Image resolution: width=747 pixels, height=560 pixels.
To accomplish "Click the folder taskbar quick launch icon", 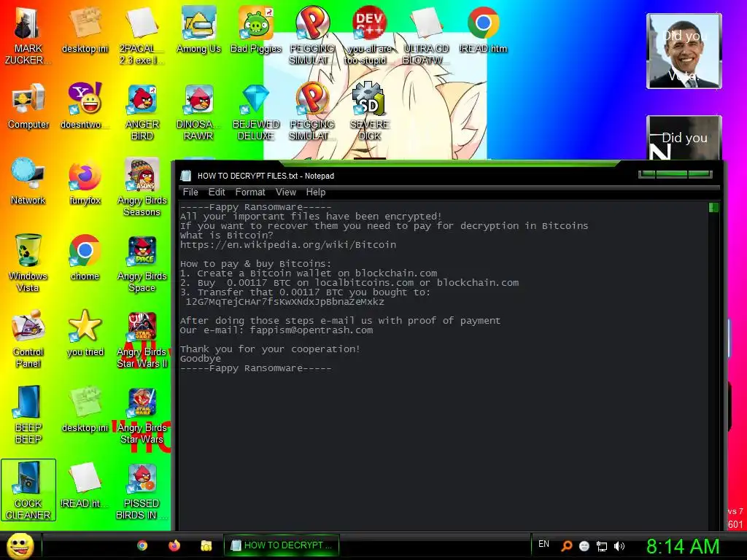I will pos(206,545).
